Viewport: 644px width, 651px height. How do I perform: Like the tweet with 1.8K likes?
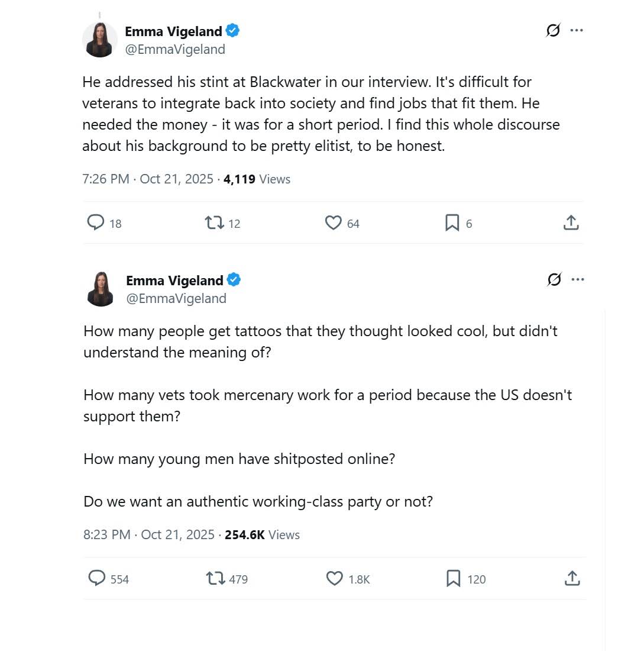point(335,578)
